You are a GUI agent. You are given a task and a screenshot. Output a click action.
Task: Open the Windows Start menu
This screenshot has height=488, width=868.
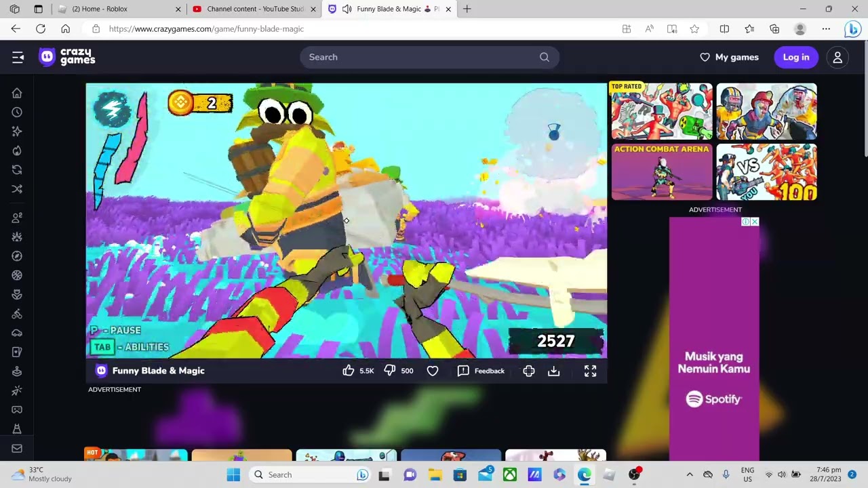(233, 474)
